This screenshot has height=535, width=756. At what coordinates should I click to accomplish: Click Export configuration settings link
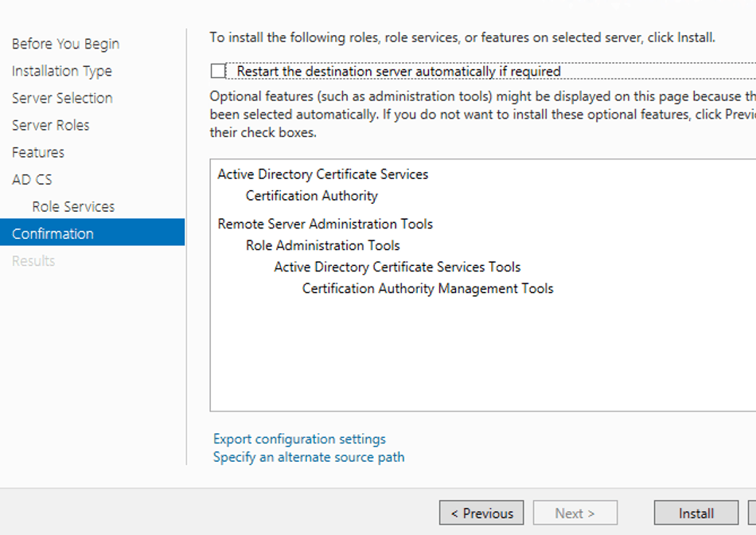299,439
